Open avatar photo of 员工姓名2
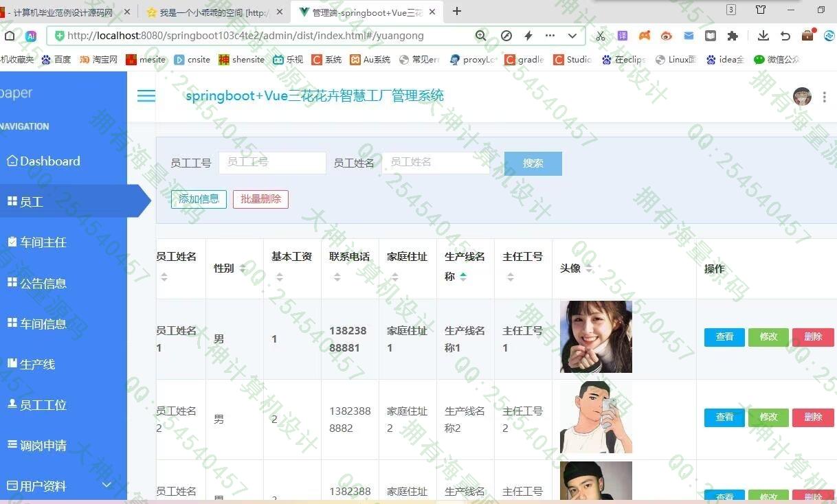Screen dimensions: 837x504 [x=596, y=417]
